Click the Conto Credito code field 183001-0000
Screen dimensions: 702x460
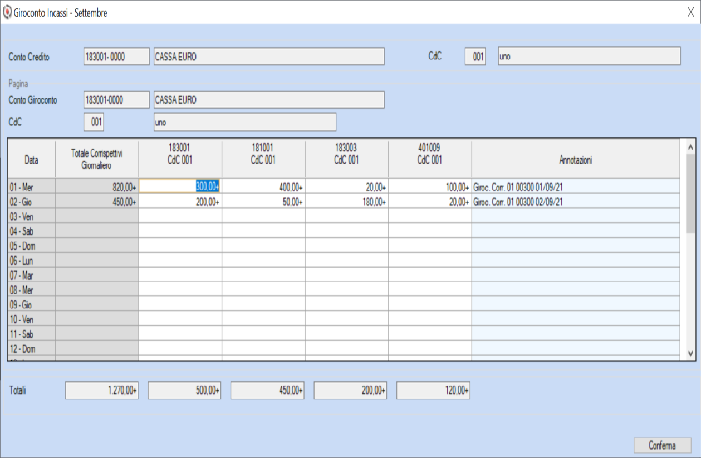coord(116,57)
